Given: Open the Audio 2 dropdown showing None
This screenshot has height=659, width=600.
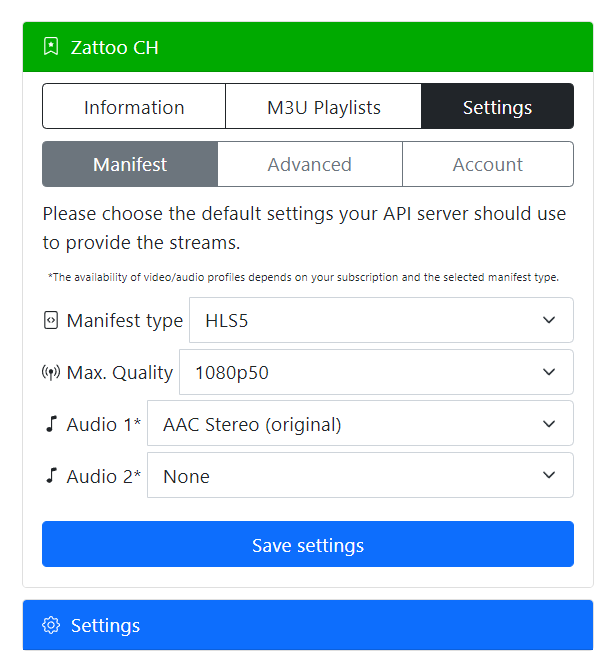Looking at the screenshot, I should tap(360, 475).
